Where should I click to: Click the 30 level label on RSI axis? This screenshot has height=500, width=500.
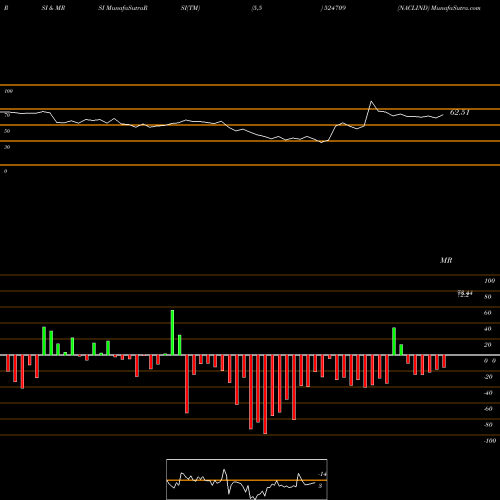tap(7, 147)
